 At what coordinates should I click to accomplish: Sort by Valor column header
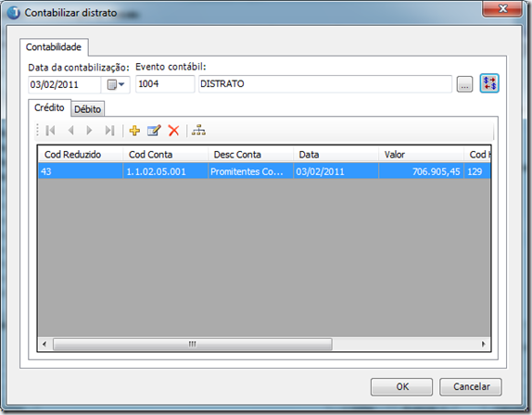pyautogui.click(x=421, y=155)
